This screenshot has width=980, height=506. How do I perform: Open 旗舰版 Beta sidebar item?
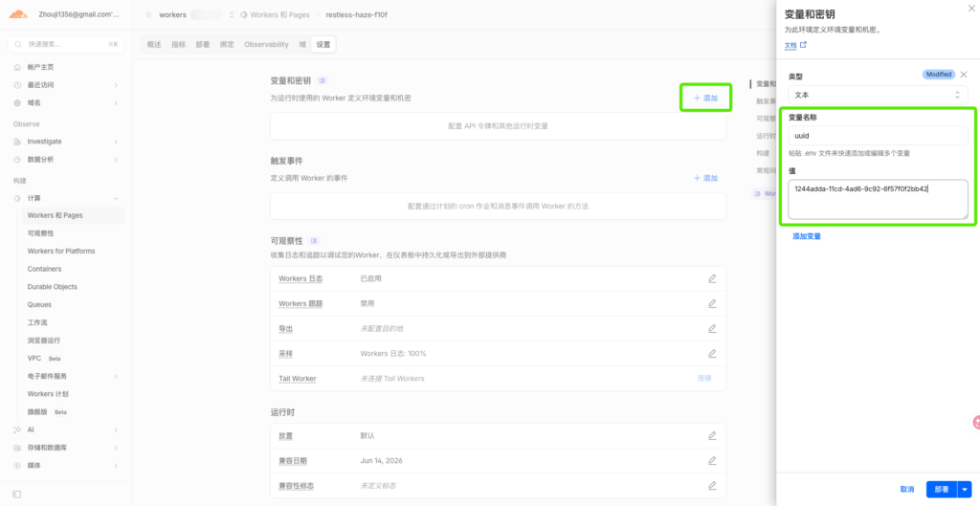click(48, 412)
